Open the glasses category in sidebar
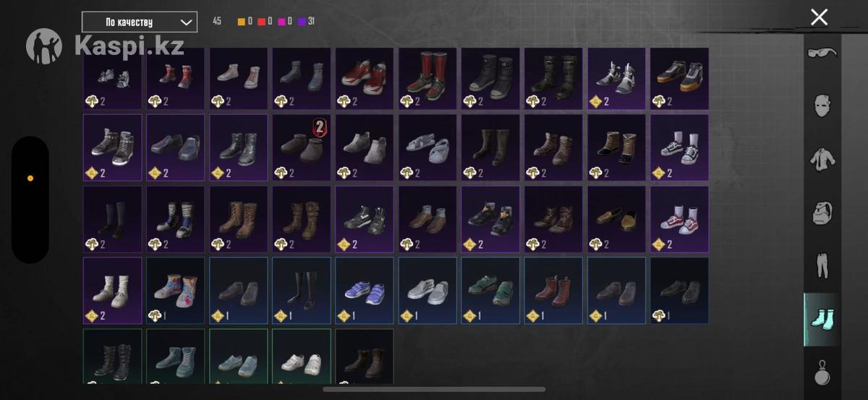The image size is (868, 400). tap(821, 53)
